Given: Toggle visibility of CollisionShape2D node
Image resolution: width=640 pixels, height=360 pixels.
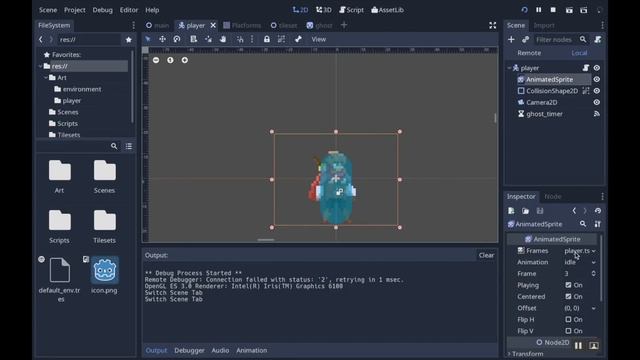Looking at the screenshot, I should point(597,91).
